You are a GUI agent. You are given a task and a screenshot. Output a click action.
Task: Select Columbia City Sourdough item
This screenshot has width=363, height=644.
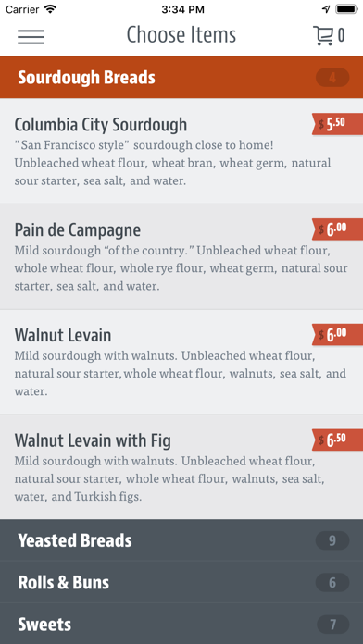(181, 151)
